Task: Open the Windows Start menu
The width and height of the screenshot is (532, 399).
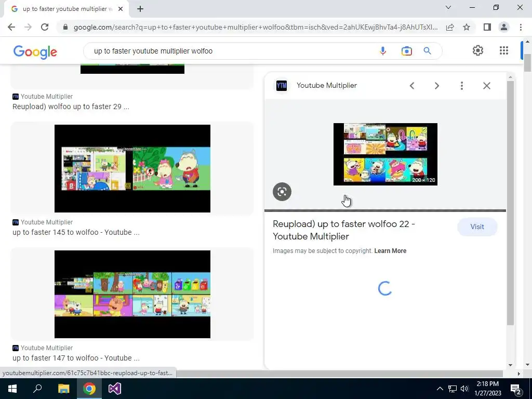Action: [x=12, y=389]
